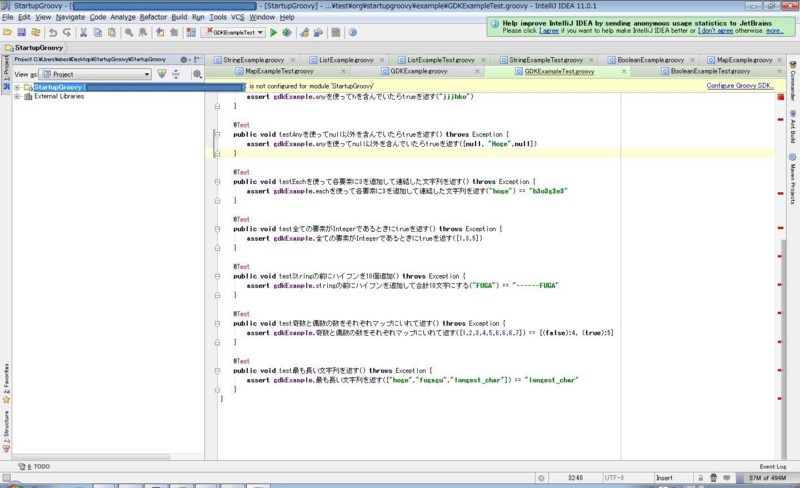Run GDKExampleTest with green play icon
Screen dimensions: 800x488
[273, 32]
